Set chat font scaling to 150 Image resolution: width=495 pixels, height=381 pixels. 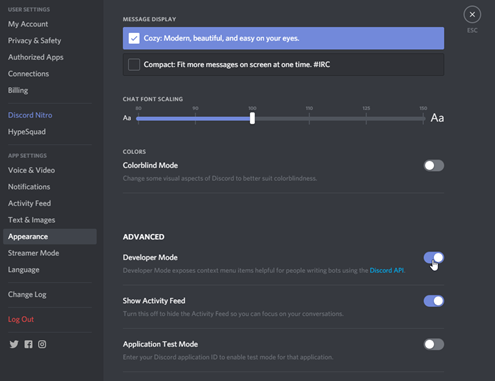423,118
